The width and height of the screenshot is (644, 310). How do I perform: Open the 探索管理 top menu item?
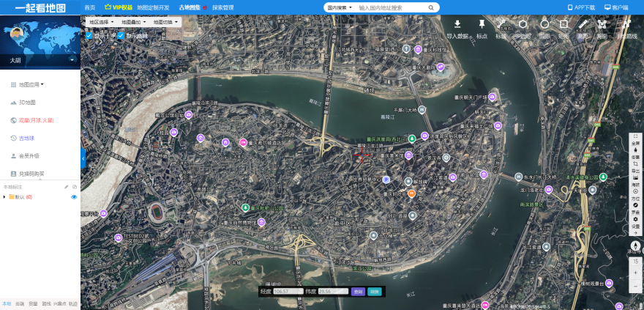[x=223, y=7]
